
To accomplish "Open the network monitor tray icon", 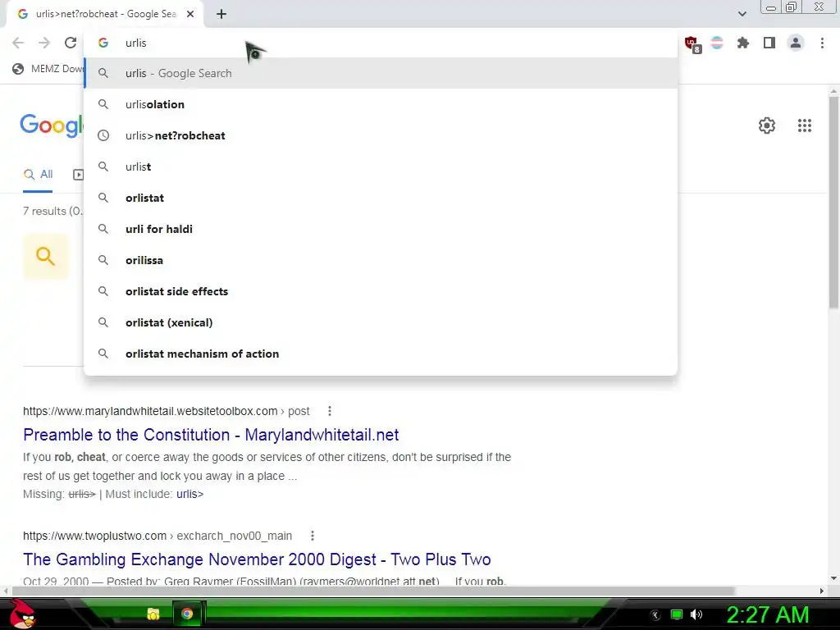I will 677,614.
